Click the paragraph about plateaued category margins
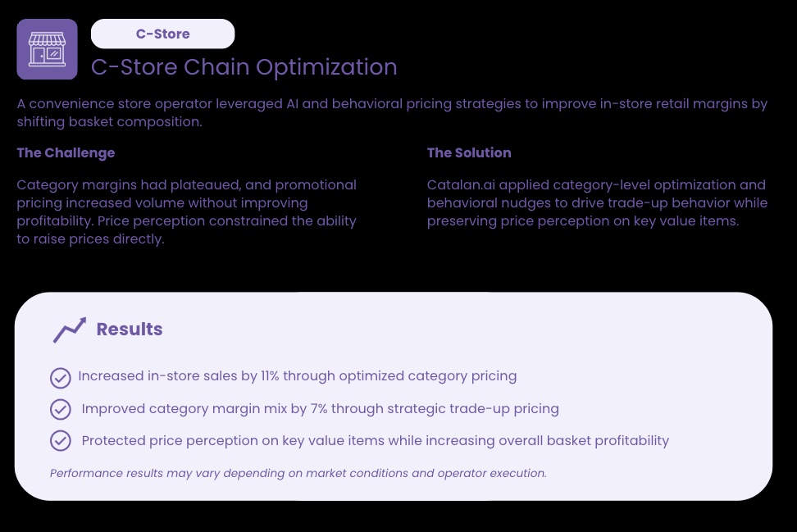The height and width of the screenshot is (532, 797). (187, 211)
